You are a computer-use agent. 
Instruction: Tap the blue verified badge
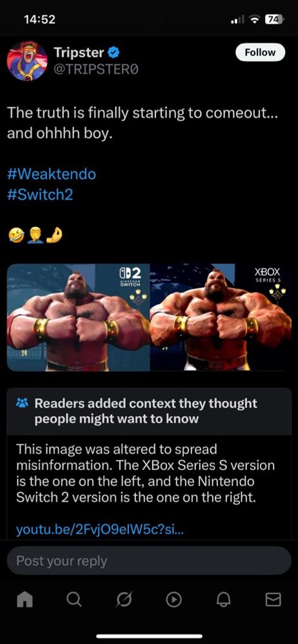click(114, 53)
